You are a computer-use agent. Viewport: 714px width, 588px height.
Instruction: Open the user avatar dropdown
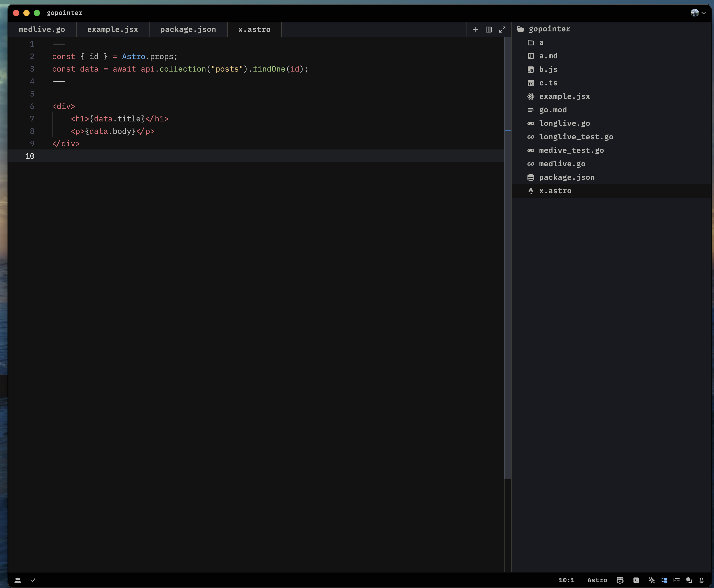698,13
